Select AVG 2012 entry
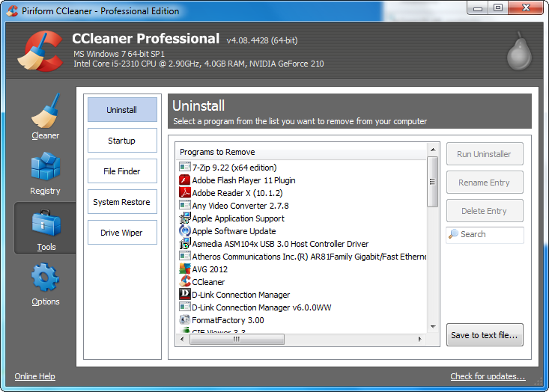The height and width of the screenshot is (392, 549). [210, 269]
